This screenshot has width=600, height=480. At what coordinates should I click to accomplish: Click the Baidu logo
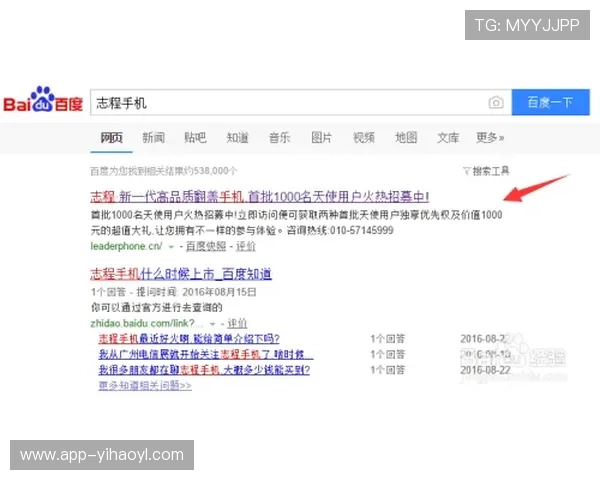[43, 100]
